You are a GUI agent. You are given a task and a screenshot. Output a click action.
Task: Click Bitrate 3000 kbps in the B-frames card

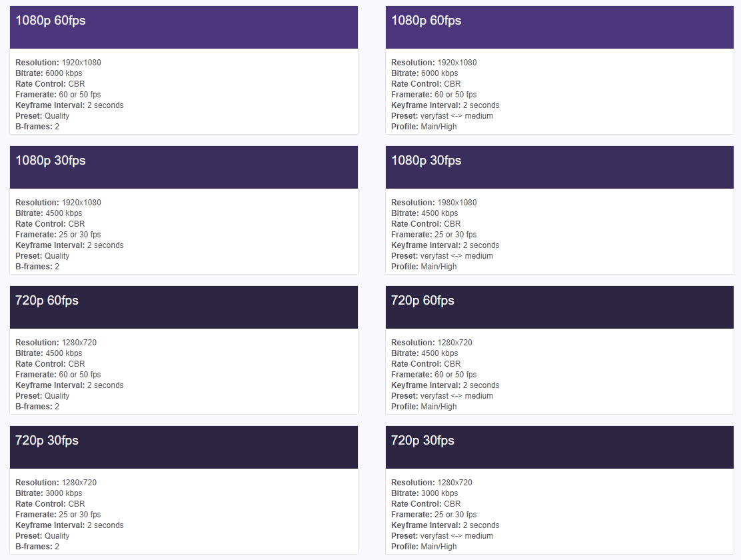click(x=49, y=493)
